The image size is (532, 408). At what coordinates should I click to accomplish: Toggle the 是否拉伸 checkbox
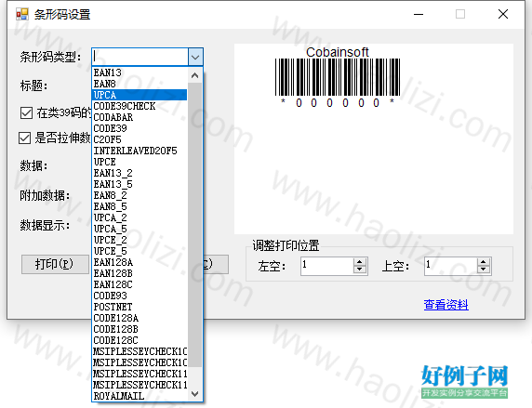click(x=24, y=138)
